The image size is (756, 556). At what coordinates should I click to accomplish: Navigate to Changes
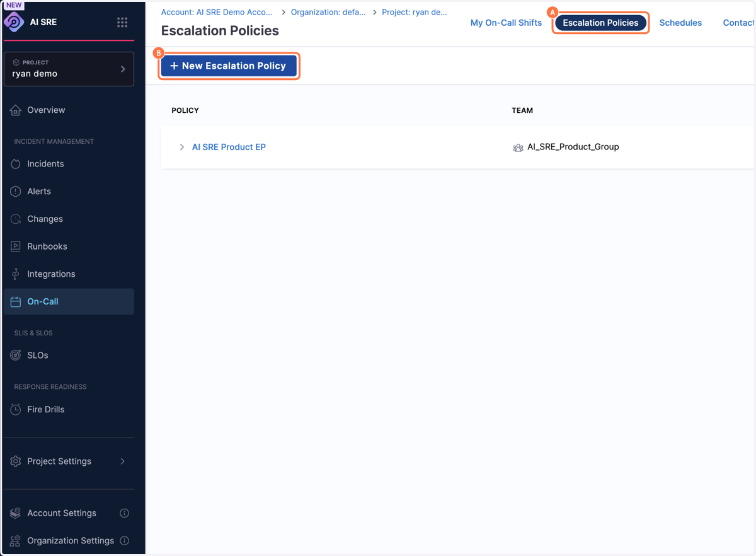(45, 219)
